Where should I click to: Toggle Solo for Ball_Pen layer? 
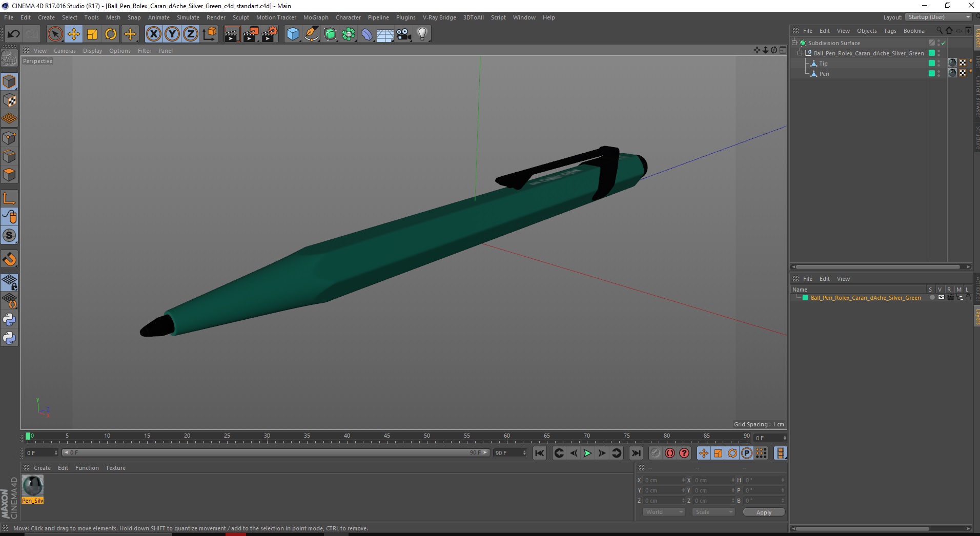932,298
